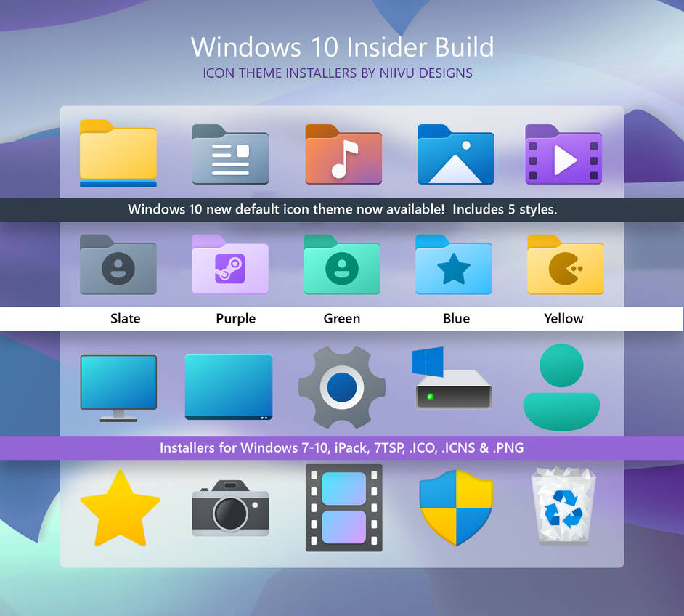Screen dimensions: 684x616
Task: Select the blue star folder icon
Action: point(454,264)
